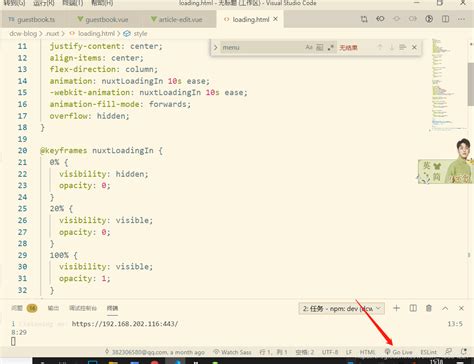This screenshot has width=474, height=364.
Task: Kill the terminal with trash icon
Action: (x=429, y=308)
